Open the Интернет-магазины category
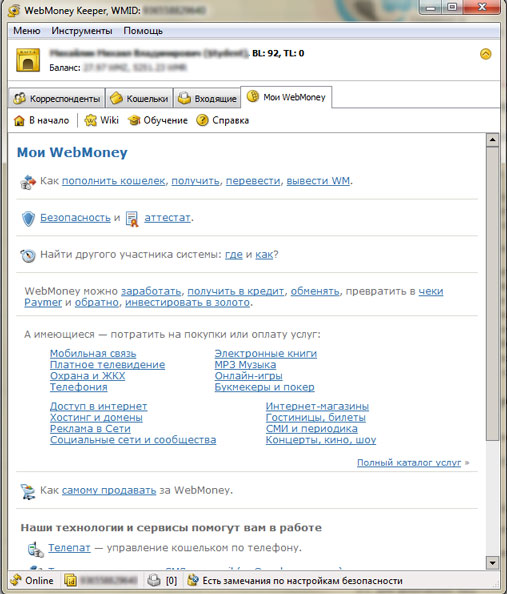Viewport: 507px width, 594px height. 317,406
